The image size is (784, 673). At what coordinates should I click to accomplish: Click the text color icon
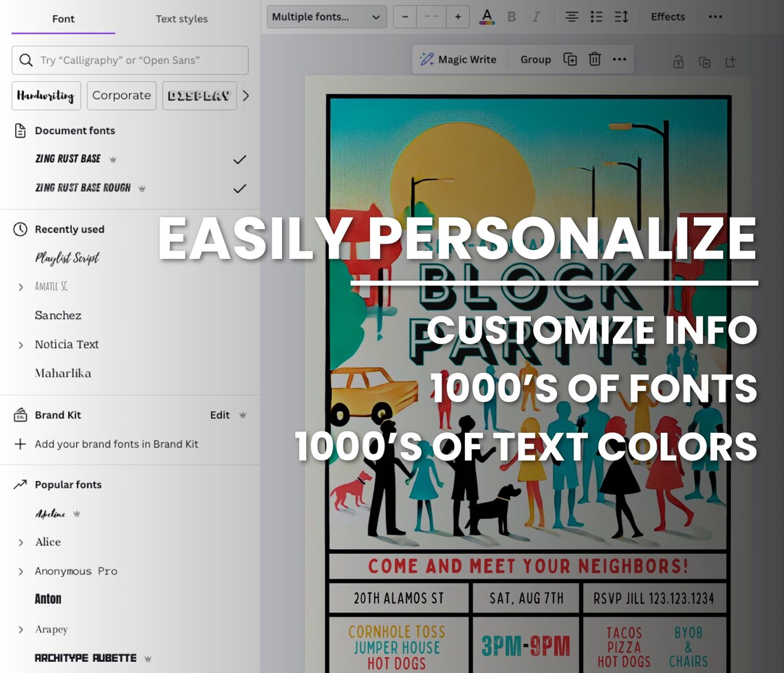(487, 17)
